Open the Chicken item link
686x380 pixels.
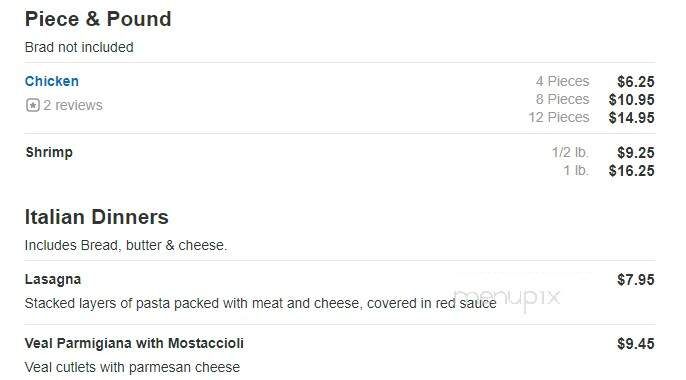52,81
